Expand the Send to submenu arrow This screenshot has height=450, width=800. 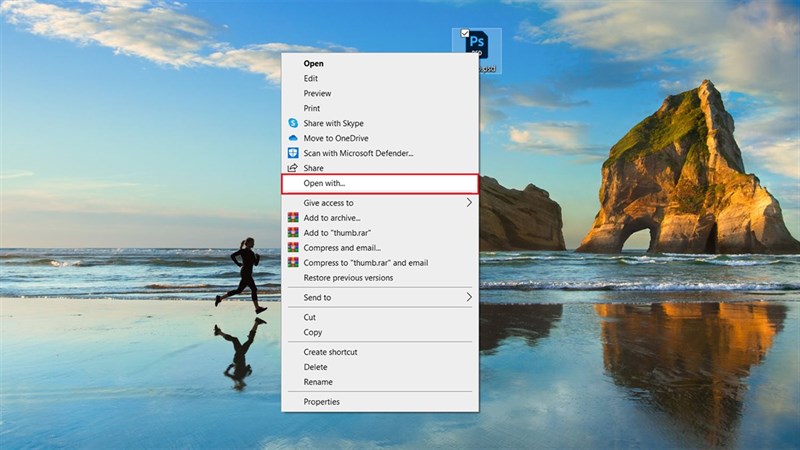(x=469, y=297)
